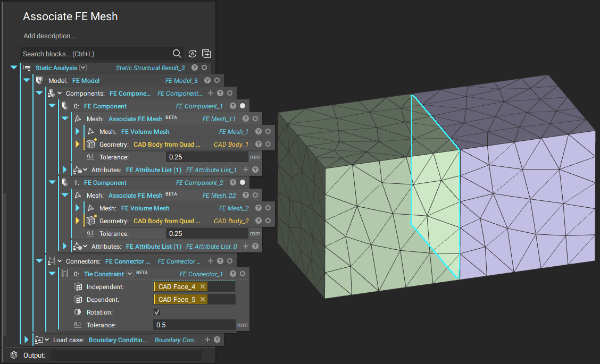
Task: Remove CAD Face_5 from Dependent field
Action: [x=203, y=299]
